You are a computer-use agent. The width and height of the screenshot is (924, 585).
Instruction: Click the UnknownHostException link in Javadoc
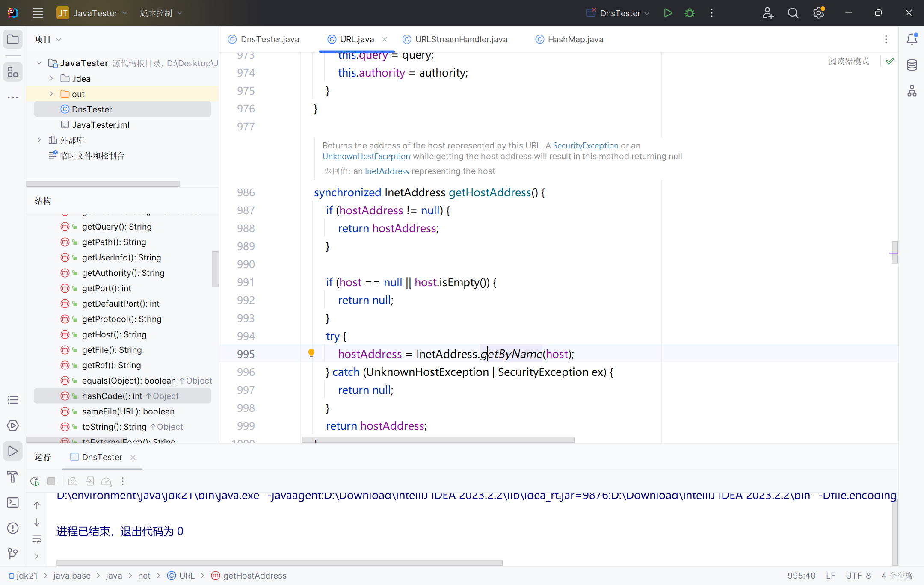(366, 156)
